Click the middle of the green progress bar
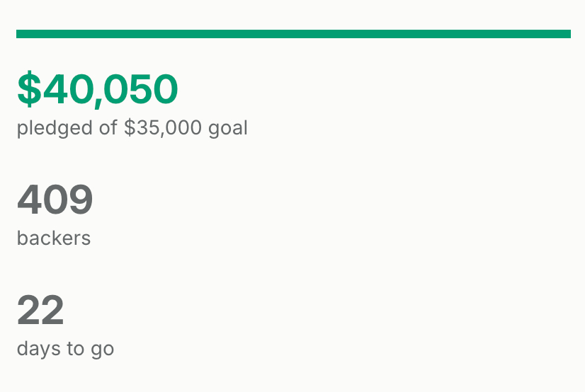 pyautogui.click(x=293, y=34)
